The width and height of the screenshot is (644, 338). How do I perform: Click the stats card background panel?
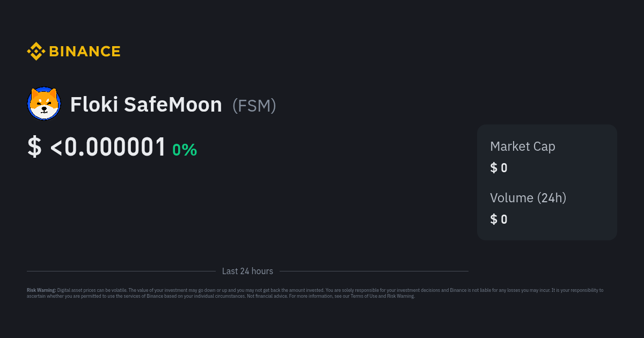[547, 182]
